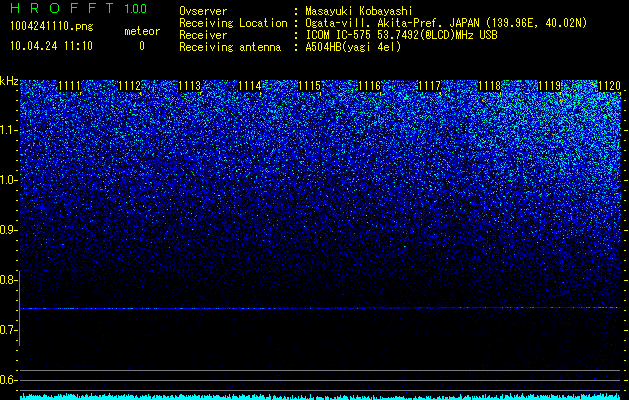Click the HROFFT 1.0.0 title text
Image resolution: width=629 pixels, height=400 pixels.
click(78, 8)
